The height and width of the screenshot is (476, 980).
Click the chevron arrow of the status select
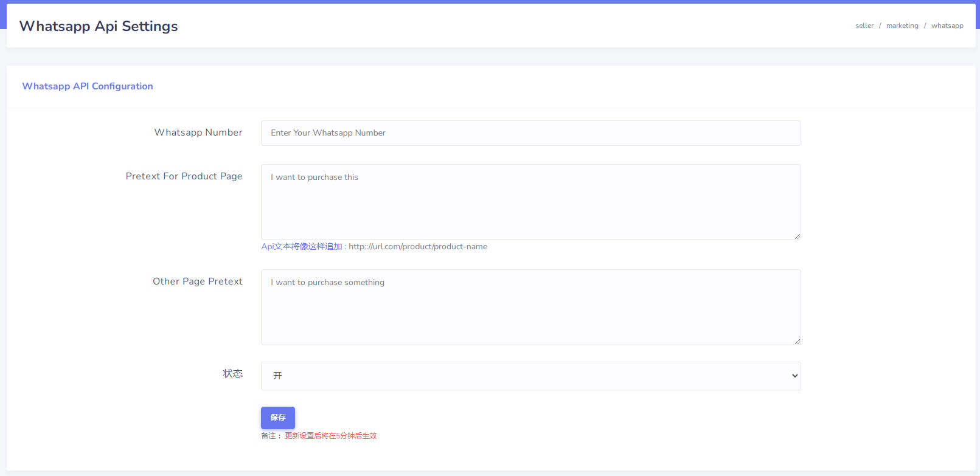(x=794, y=376)
